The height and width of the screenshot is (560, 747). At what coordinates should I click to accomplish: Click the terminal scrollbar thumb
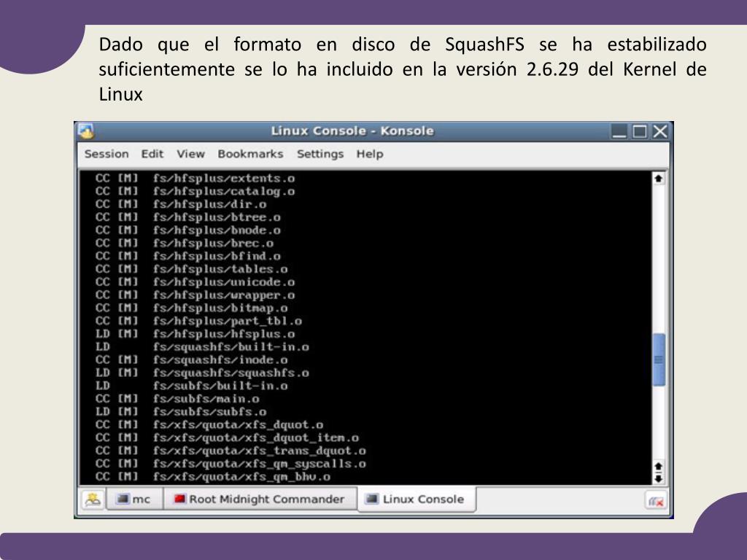(x=659, y=359)
